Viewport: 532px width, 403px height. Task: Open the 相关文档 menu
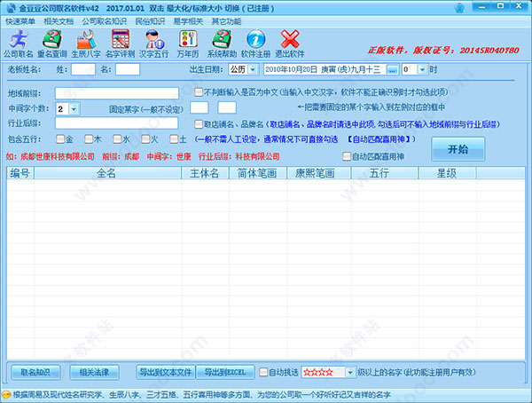pos(59,21)
